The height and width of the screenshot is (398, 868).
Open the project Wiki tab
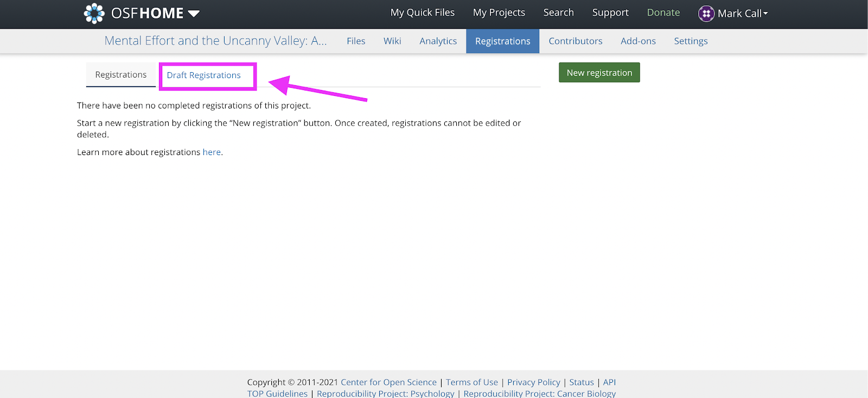(x=392, y=41)
